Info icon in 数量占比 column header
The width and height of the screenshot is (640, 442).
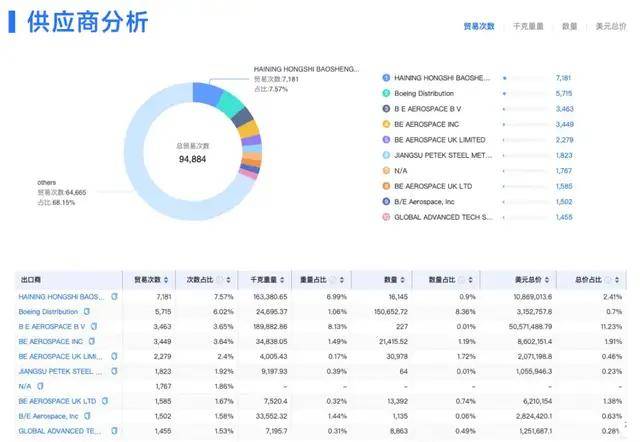pyautogui.click(x=462, y=280)
